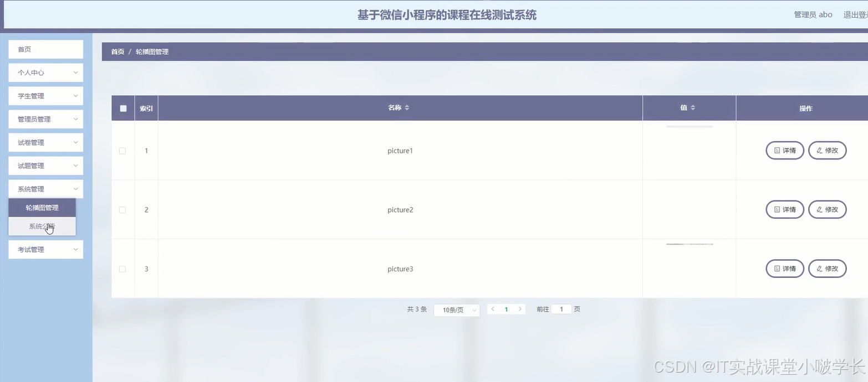The height and width of the screenshot is (382, 868).
Task: Click the 前往 page number input
Action: (x=561, y=309)
